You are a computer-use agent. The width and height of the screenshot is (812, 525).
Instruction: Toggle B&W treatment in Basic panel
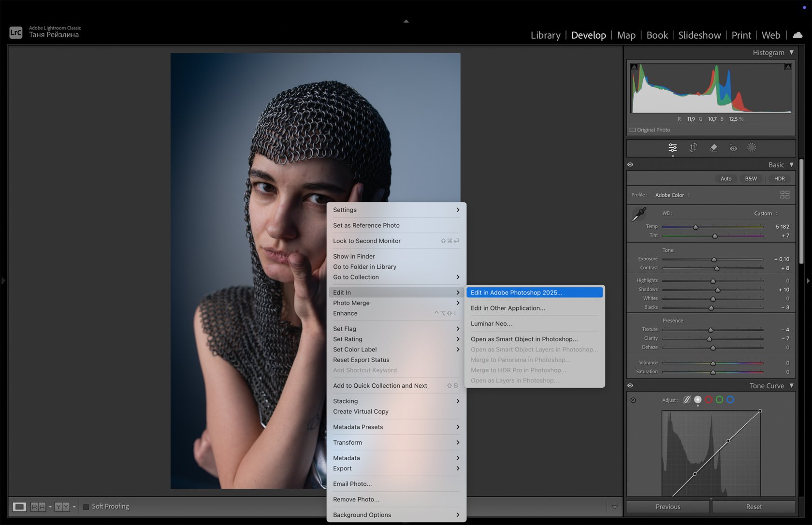[x=751, y=178]
